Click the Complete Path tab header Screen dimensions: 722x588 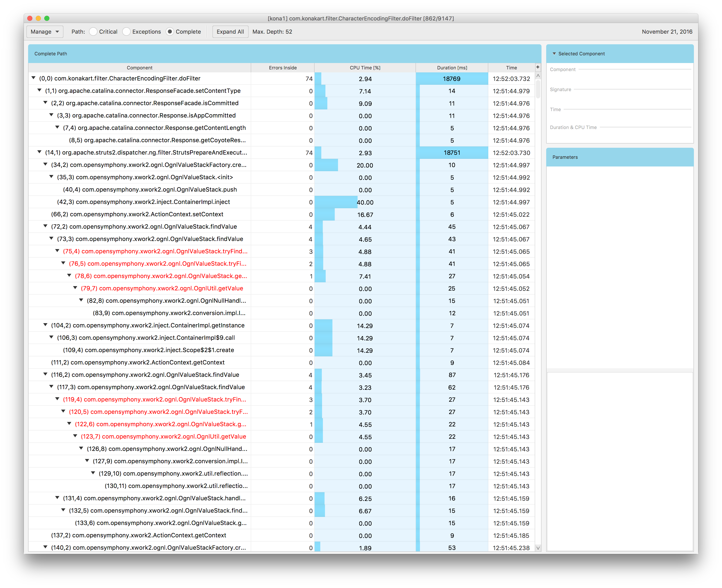click(52, 54)
